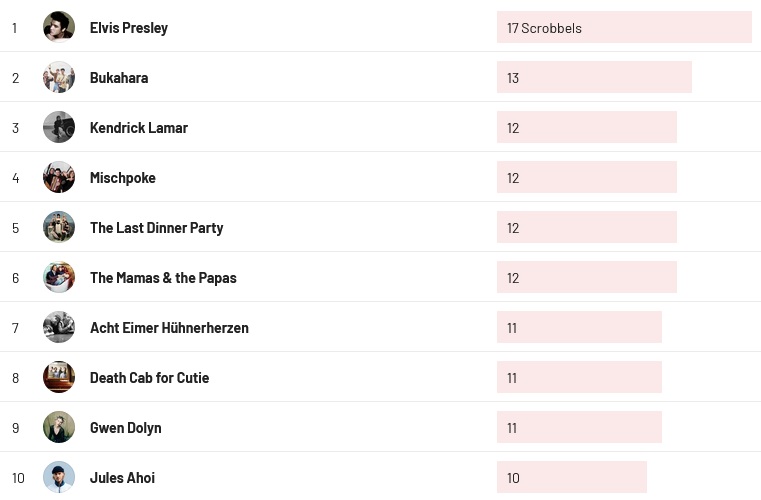Open Kendrick Lamar artist name link
This screenshot has height=500, width=761.
point(139,128)
